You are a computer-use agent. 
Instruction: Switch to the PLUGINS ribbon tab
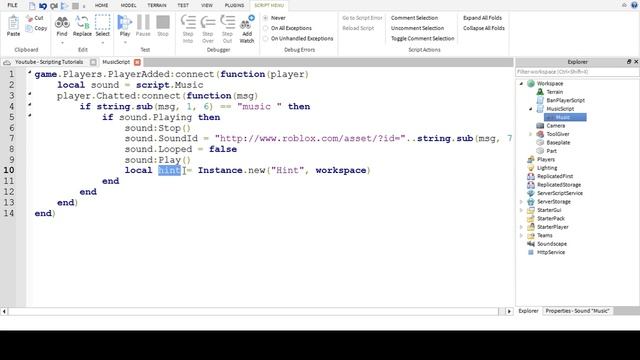point(234,5)
